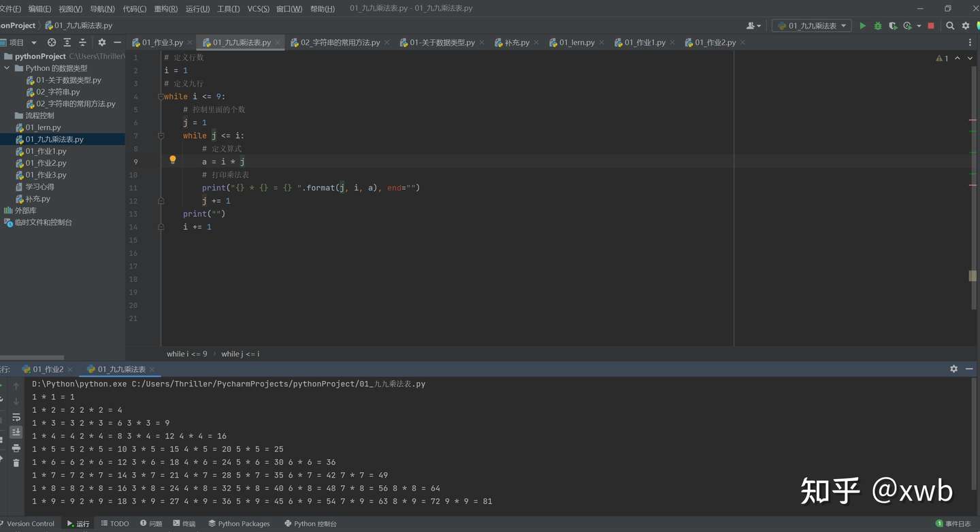Open project panel options gear
The image size is (980, 532).
[x=102, y=42]
